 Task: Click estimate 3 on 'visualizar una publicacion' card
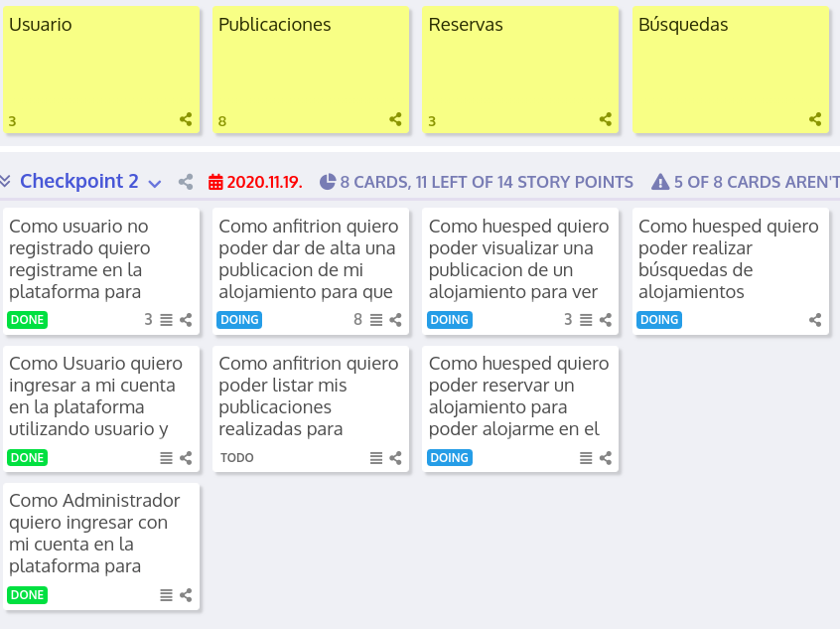click(x=568, y=320)
